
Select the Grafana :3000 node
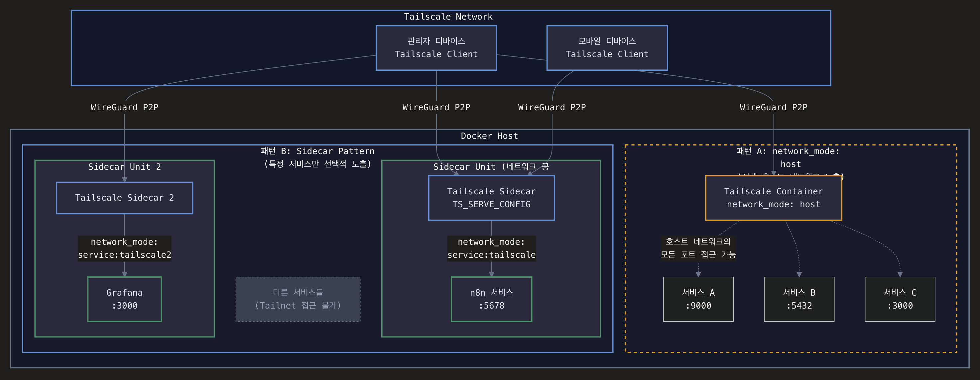[124, 299]
